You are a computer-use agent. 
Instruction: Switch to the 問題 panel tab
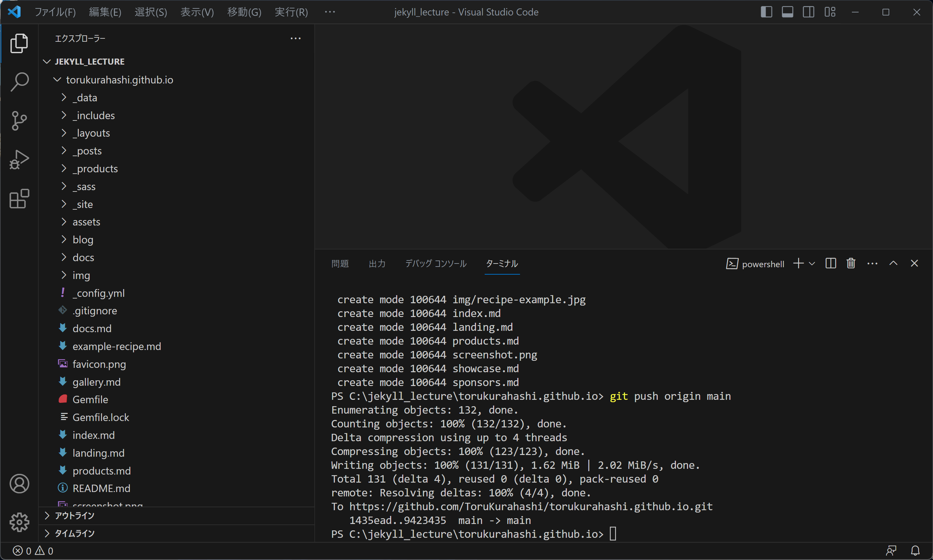coord(340,264)
